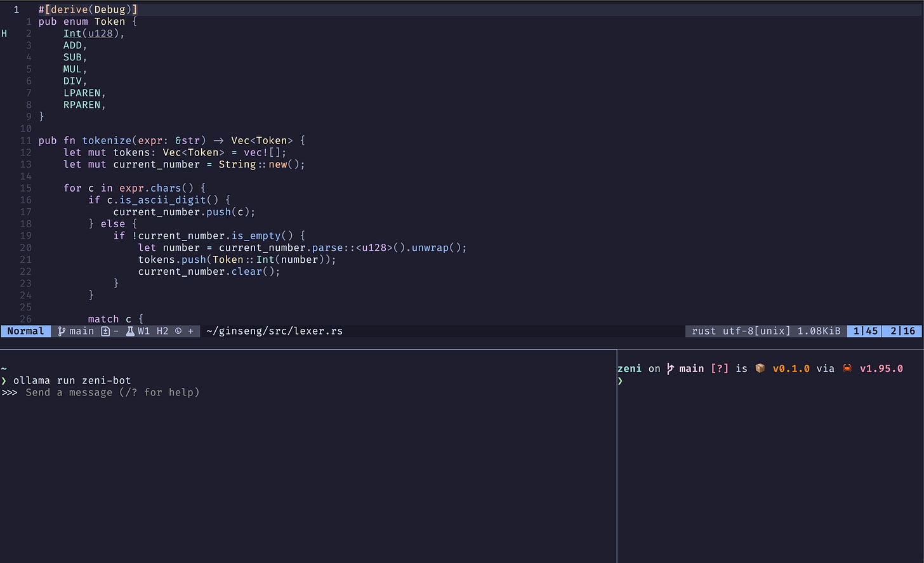Click the diff file icon in the statusline
The height and width of the screenshot is (563, 924).
(105, 331)
